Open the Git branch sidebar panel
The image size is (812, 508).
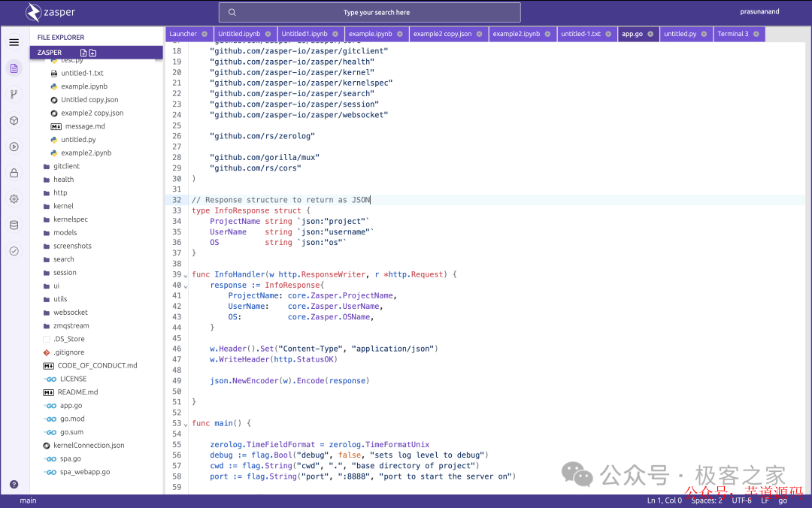click(x=14, y=94)
